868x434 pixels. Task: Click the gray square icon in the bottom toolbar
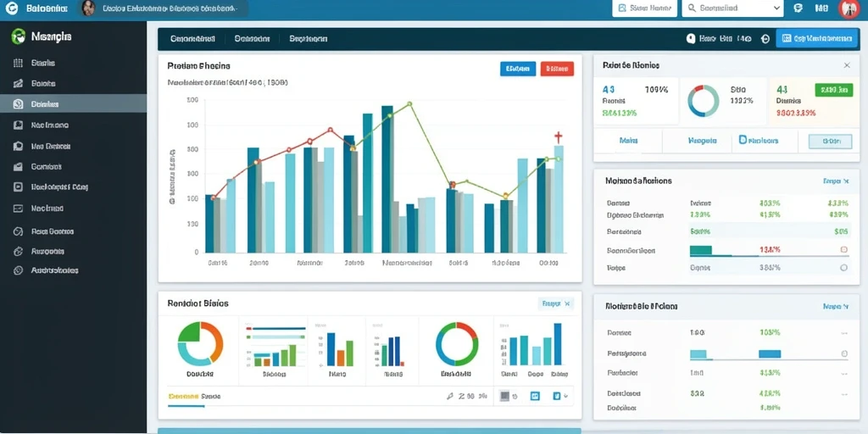[504, 396]
